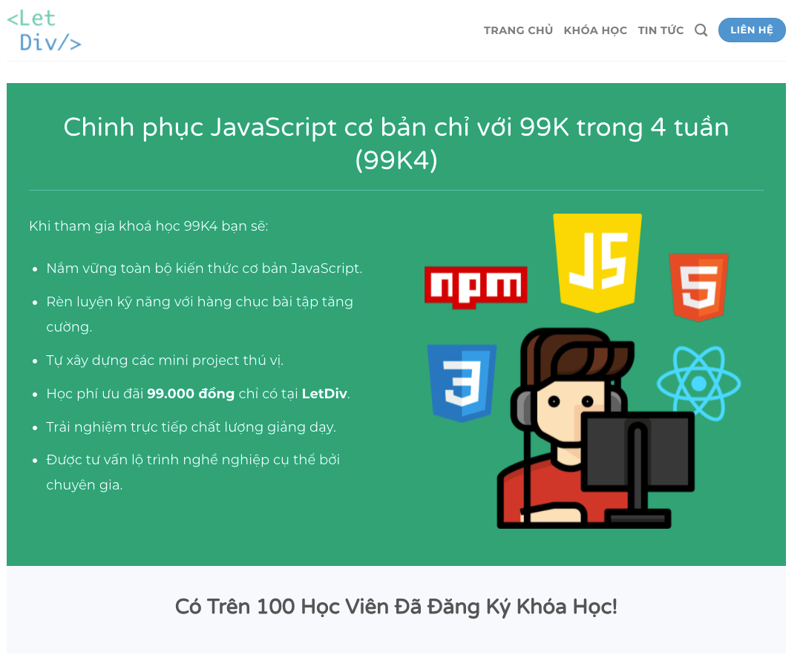
Task: Open search using the magnifier icon
Action: [x=701, y=30]
